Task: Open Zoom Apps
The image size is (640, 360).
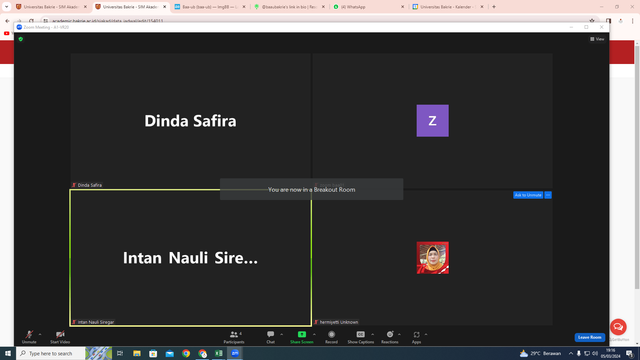Action: [416, 337]
